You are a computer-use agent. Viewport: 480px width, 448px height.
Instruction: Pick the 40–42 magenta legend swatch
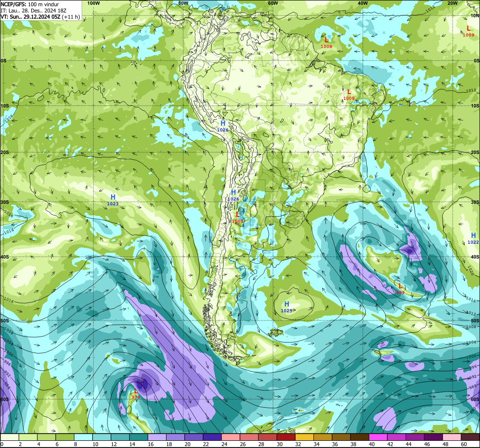click(378, 437)
